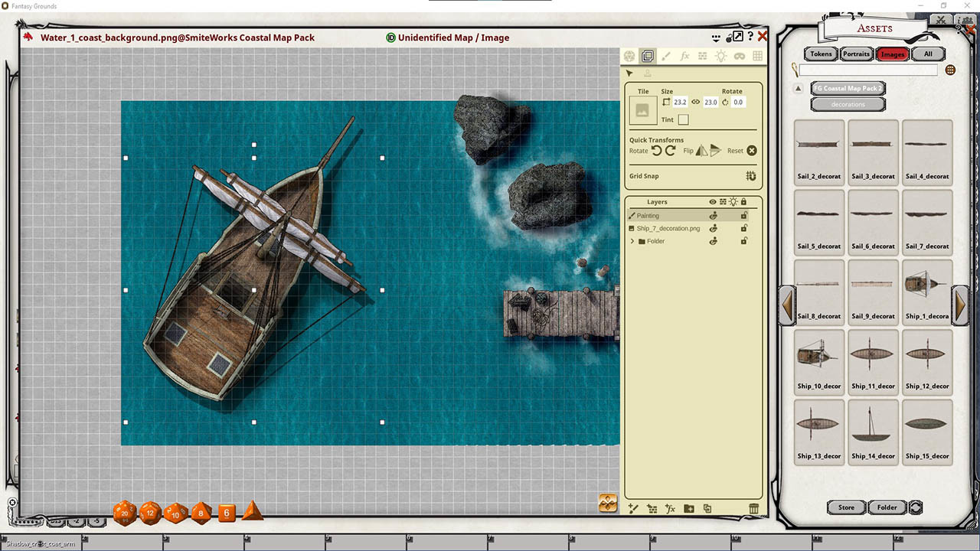
Task: Open the decorations folder filter in Assets panel
Action: (x=848, y=104)
